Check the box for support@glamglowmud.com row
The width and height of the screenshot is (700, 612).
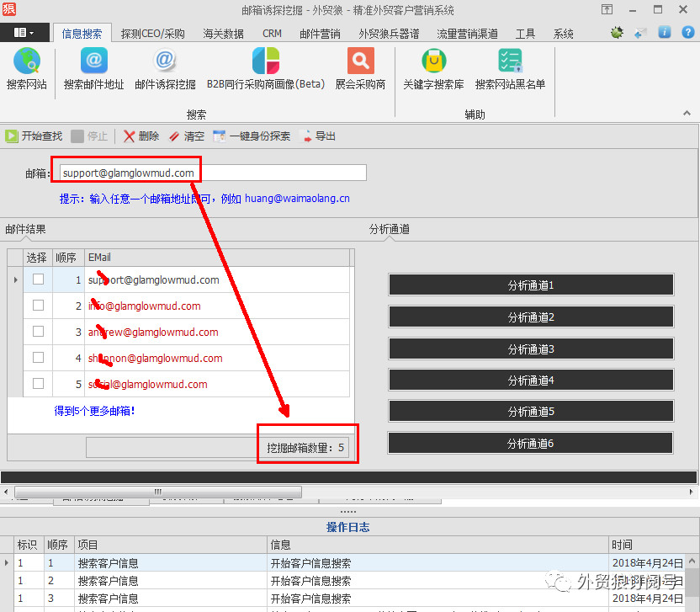[38, 279]
